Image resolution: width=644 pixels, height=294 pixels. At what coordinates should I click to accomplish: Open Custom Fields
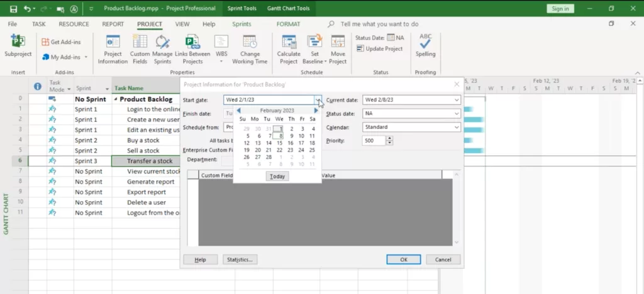point(140,50)
